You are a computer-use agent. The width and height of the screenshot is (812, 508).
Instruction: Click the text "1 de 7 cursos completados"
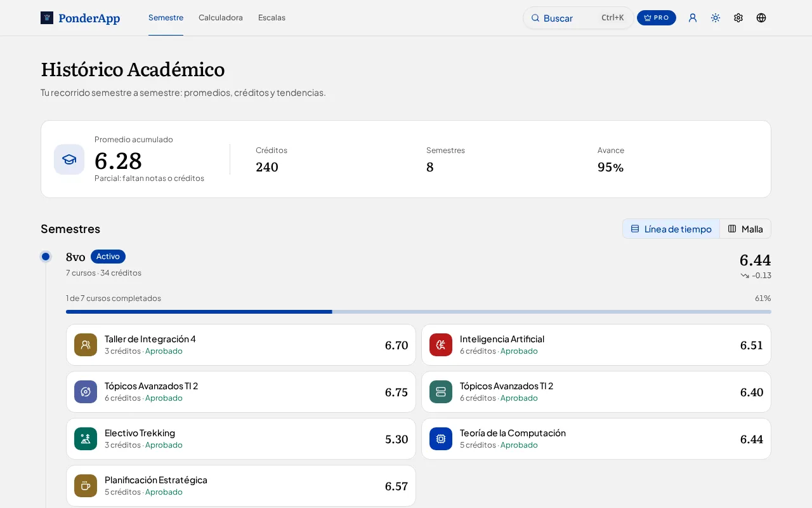pos(114,298)
